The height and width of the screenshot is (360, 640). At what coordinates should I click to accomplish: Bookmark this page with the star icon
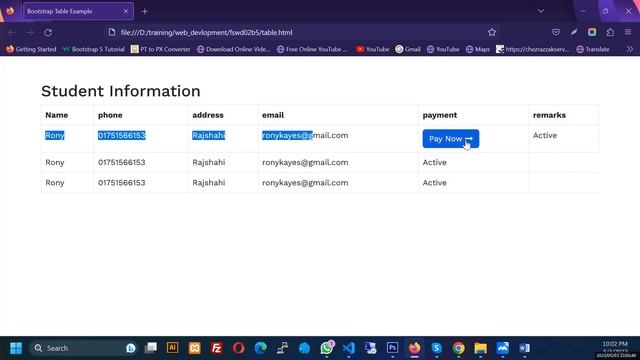[492, 32]
